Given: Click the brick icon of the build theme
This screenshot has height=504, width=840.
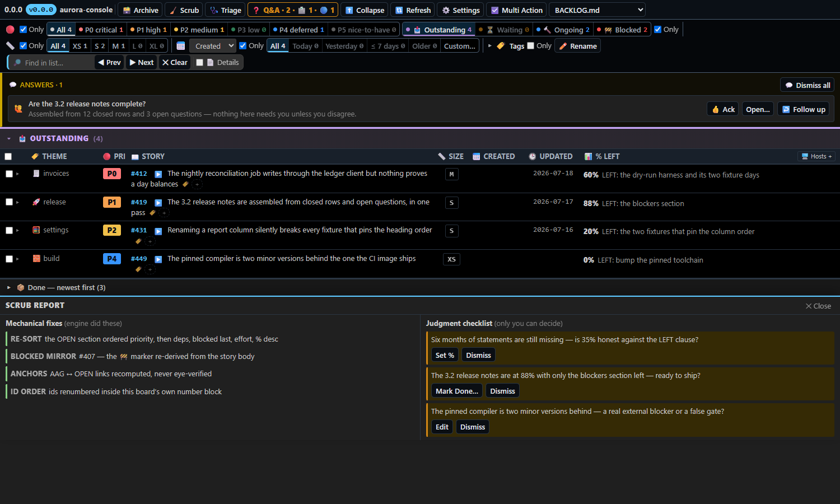Looking at the screenshot, I should 36,259.
